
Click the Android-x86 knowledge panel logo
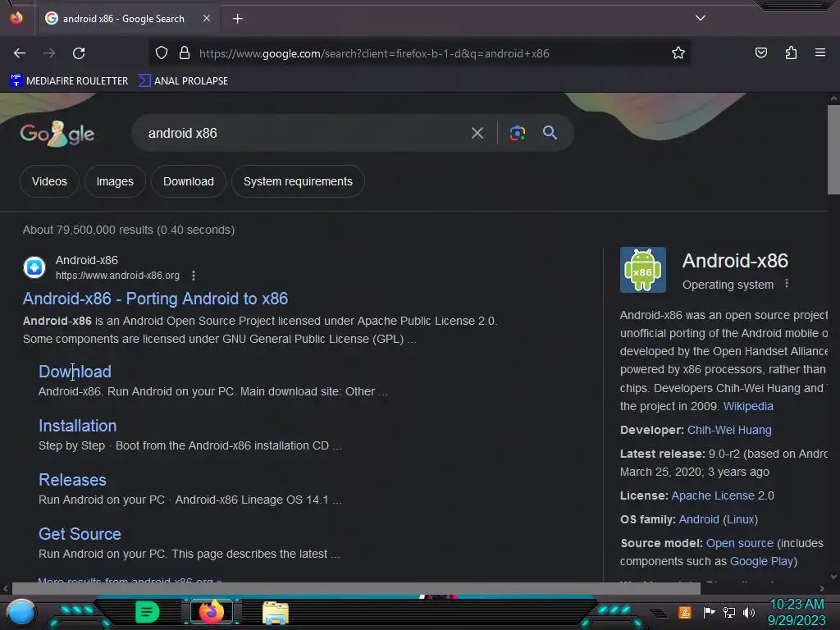coord(643,269)
